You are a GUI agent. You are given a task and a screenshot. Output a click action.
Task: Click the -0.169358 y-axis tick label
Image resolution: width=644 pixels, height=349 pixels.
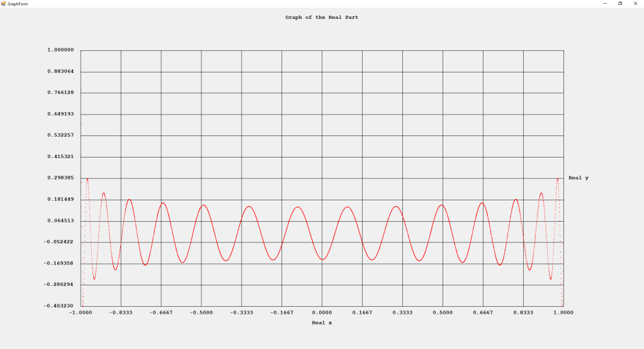click(x=59, y=263)
